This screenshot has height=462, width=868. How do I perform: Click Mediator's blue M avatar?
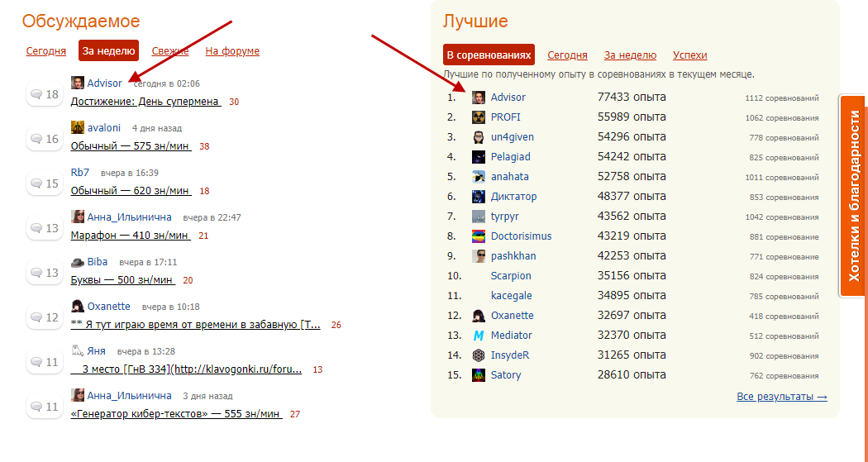(x=479, y=336)
